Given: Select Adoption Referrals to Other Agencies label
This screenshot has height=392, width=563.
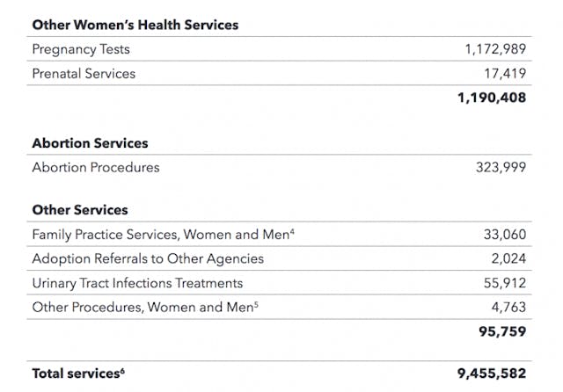Looking at the screenshot, I should pyautogui.click(x=148, y=259).
